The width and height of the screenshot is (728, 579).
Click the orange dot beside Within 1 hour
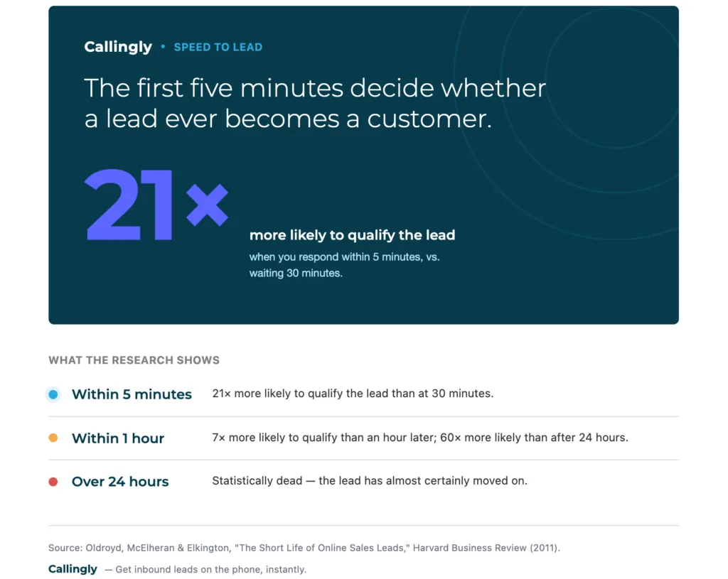click(x=53, y=438)
